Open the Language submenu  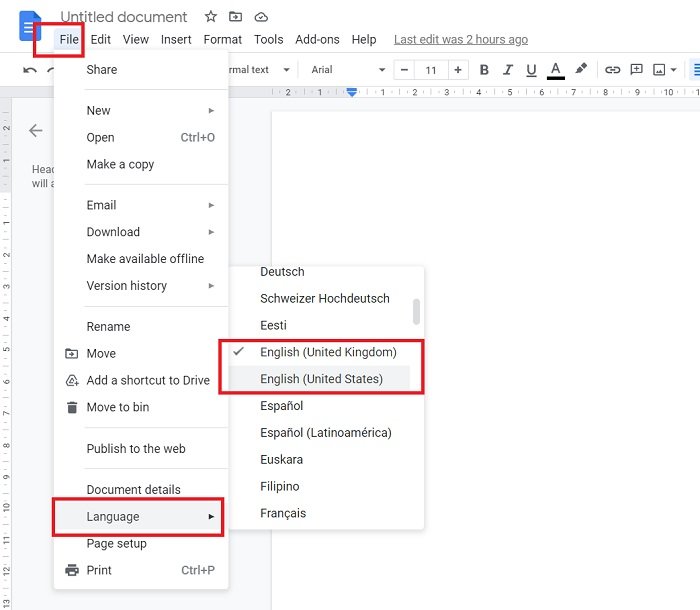[141, 517]
